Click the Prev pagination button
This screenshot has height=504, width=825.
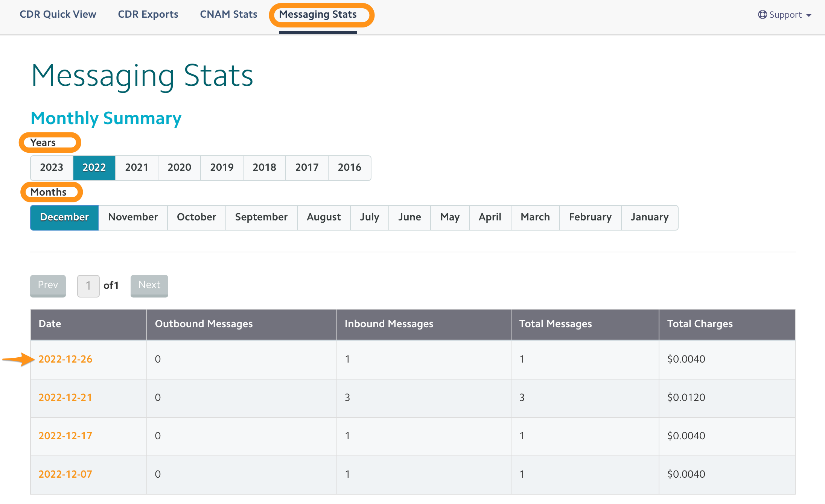(48, 285)
